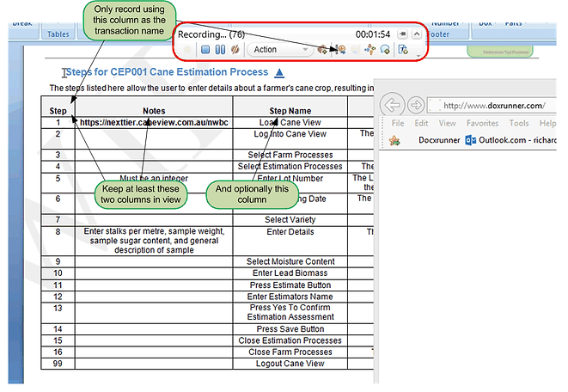
Task: Click the CEP001 Cane Estimation Process heading
Action: pos(167,72)
